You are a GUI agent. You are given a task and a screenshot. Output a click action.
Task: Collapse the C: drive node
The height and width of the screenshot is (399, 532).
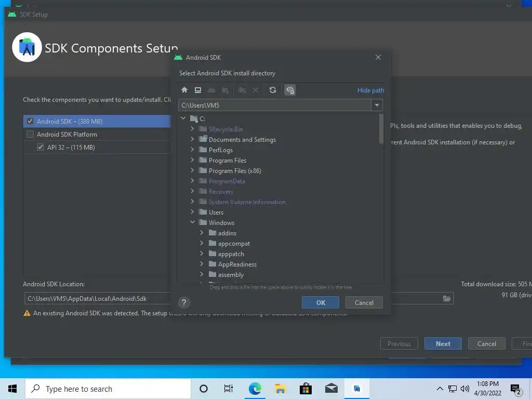(183, 118)
